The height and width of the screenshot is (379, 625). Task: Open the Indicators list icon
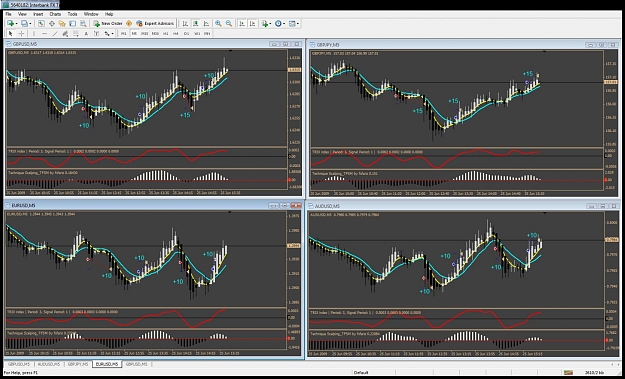click(x=265, y=24)
